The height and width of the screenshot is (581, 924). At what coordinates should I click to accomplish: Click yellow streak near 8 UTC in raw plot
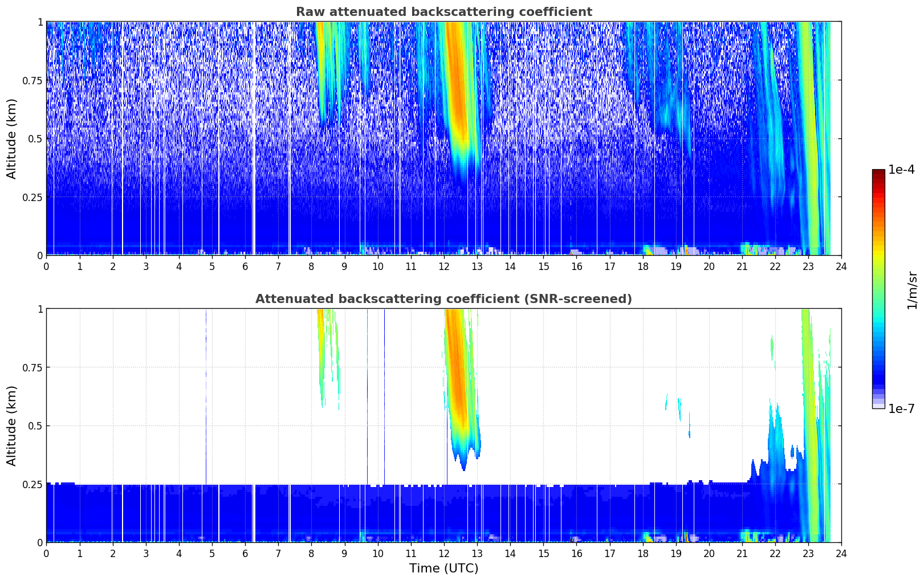(x=320, y=46)
